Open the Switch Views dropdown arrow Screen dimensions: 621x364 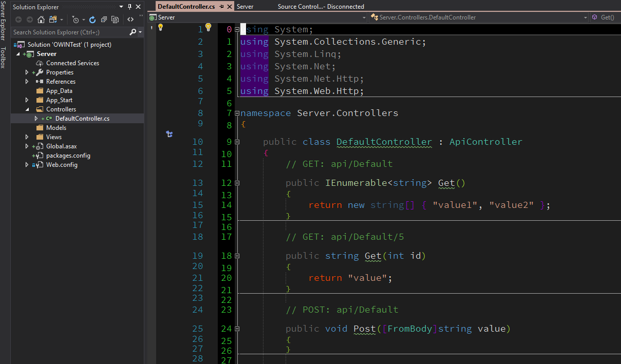coord(62,20)
